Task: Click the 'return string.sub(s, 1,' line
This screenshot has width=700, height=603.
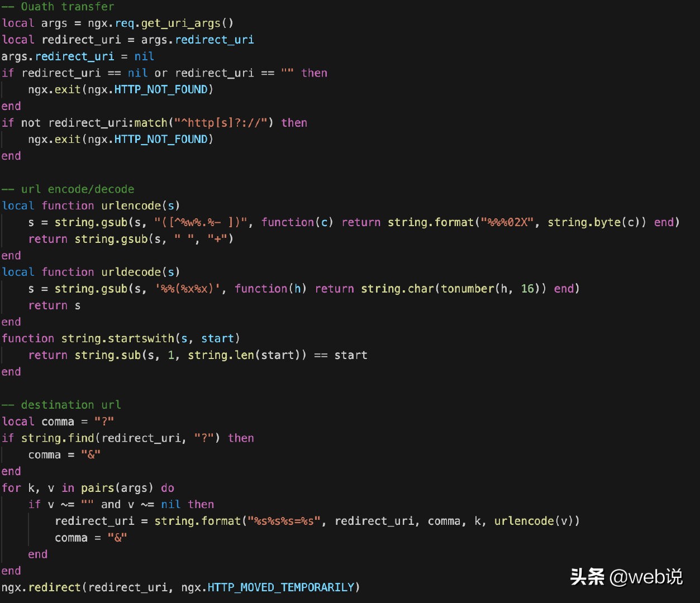Action: (198, 355)
